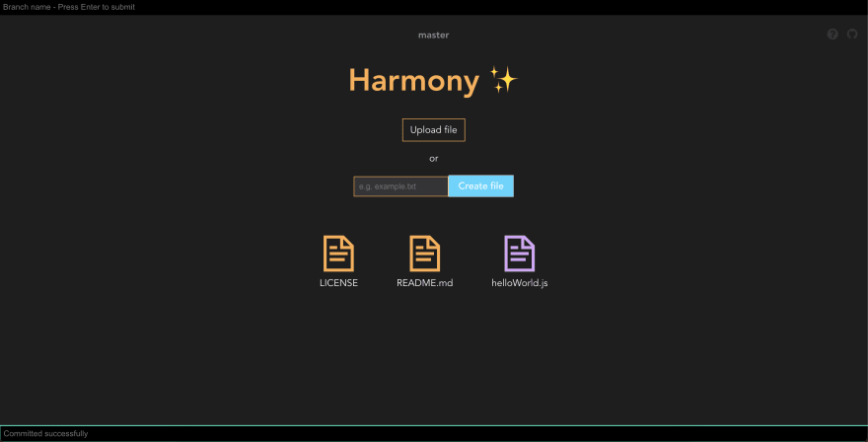The image size is (868, 442).
Task: Open the purple helloWorld.js file icon
Action: (519, 254)
